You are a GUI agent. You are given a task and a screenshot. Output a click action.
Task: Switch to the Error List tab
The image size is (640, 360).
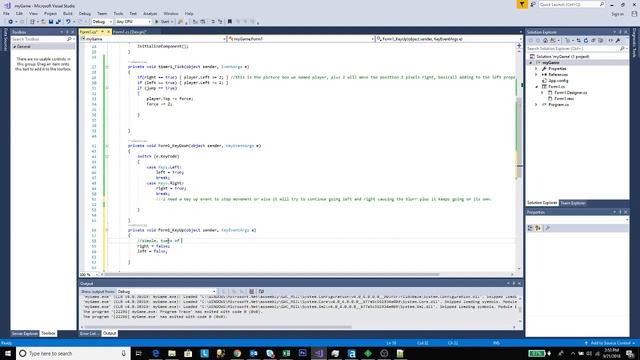click(89, 333)
